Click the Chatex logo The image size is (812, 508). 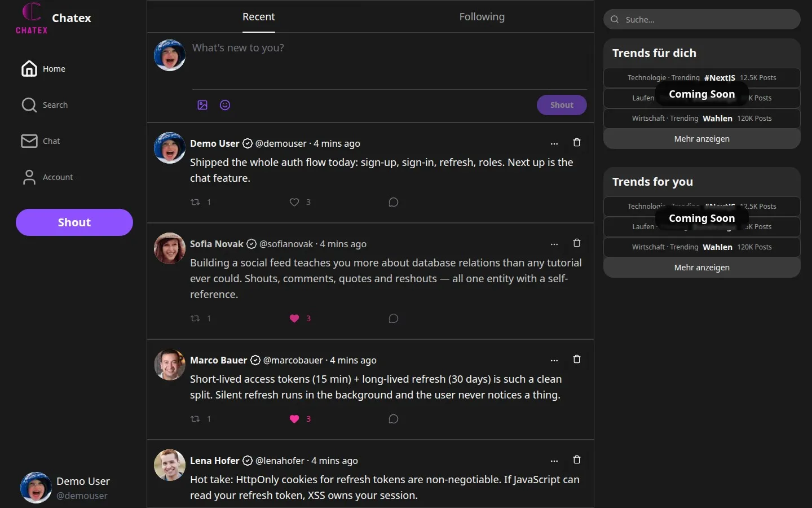click(x=32, y=18)
